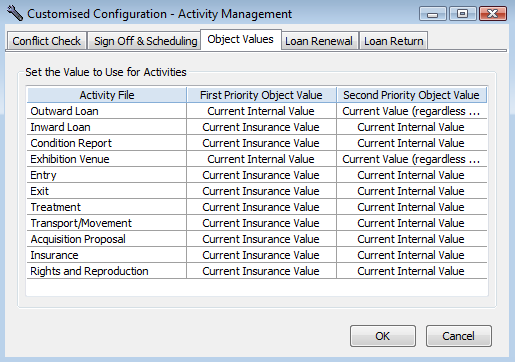Click Treatment second priority value cell

click(411, 207)
